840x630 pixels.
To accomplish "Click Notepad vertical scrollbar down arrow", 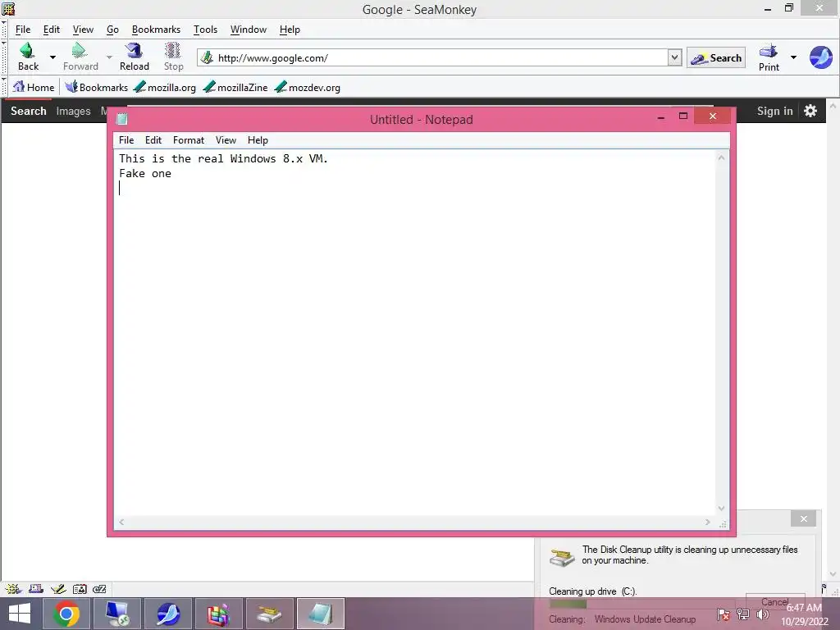I will (x=722, y=509).
